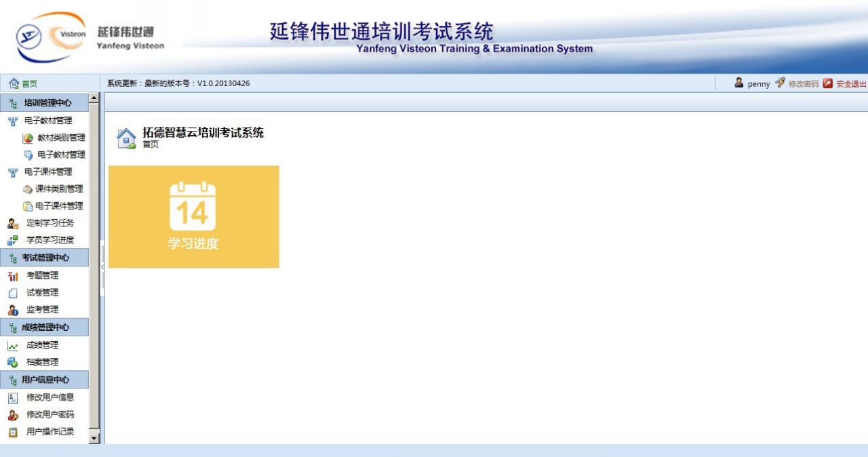Image resolution: width=868 pixels, height=457 pixels.
Task: Open the 电子教材管理 child menu entry
Action: click(x=61, y=155)
